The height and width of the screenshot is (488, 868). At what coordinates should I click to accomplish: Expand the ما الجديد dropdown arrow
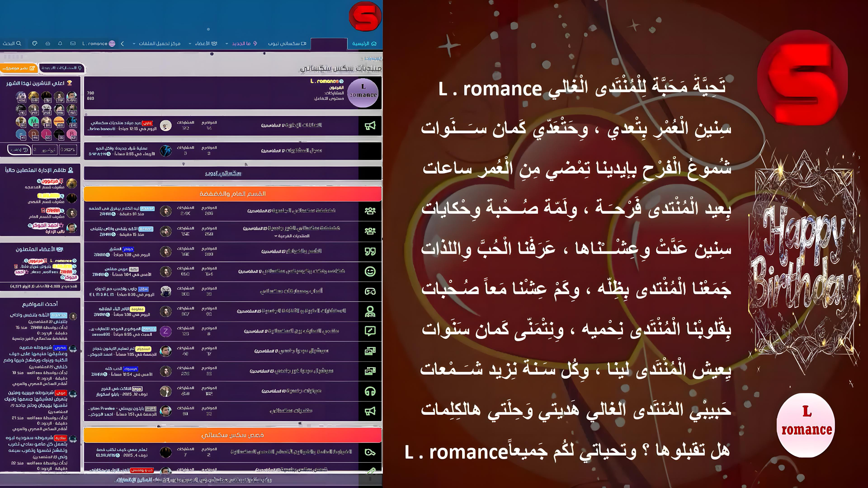(226, 44)
